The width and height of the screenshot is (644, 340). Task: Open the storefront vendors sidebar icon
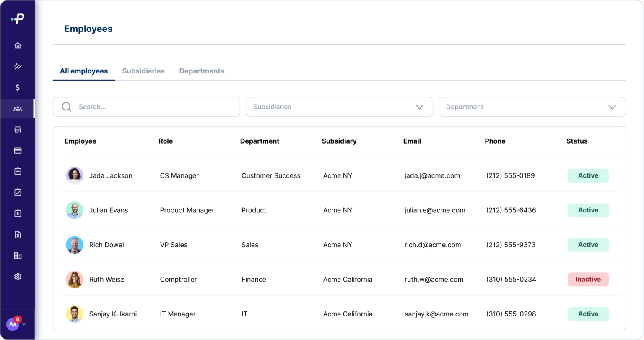coord(18,130)
